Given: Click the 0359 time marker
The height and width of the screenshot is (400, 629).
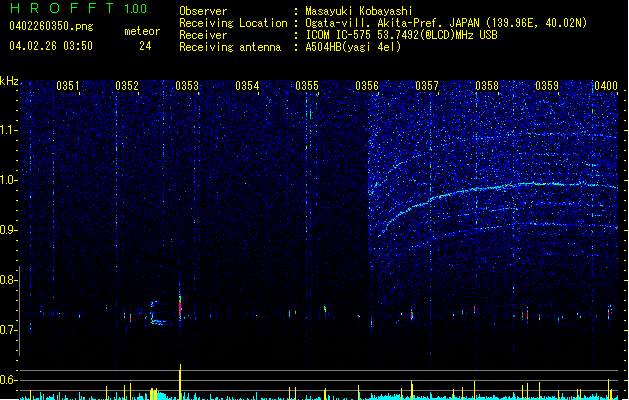Looking at the screenshot, I should coord(547,86).
